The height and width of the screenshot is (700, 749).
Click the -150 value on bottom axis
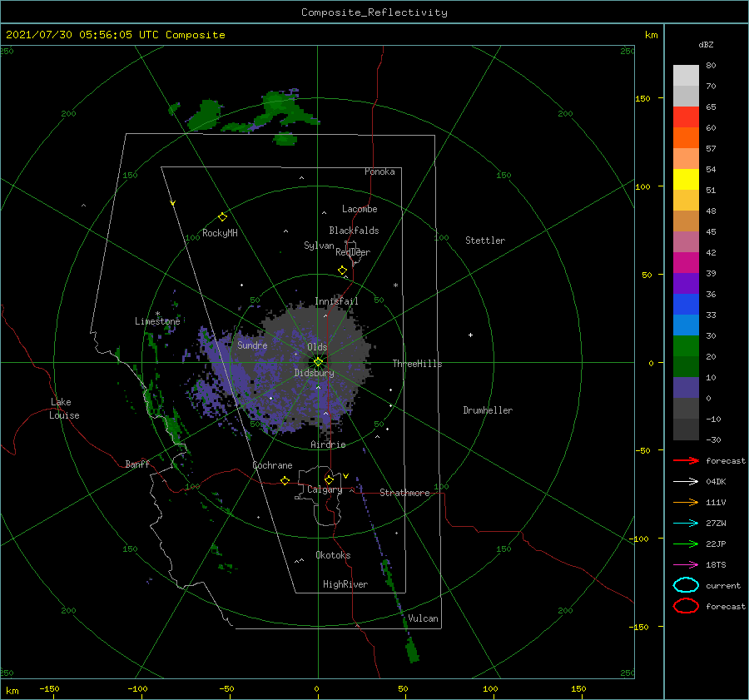(49, 689)
